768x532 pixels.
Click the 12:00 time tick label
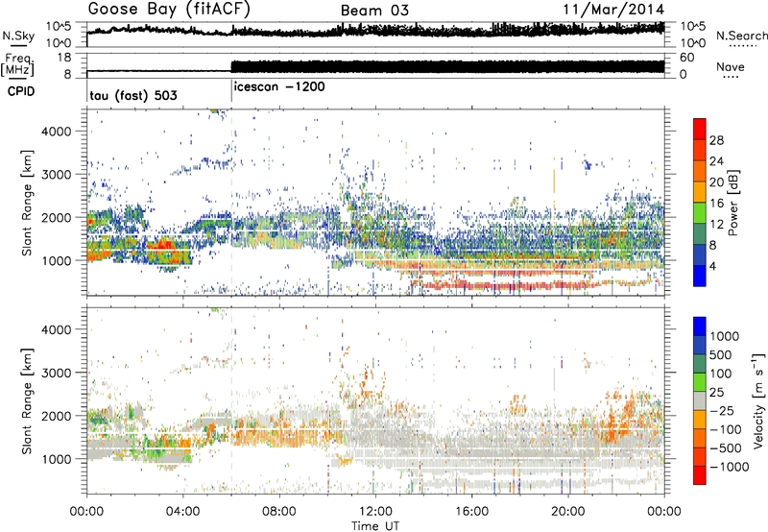(x=375, y=512)
